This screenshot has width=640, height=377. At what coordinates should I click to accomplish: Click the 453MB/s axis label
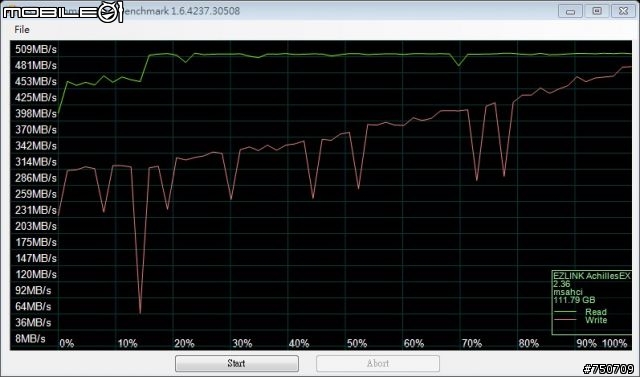(x=36, y=81)
